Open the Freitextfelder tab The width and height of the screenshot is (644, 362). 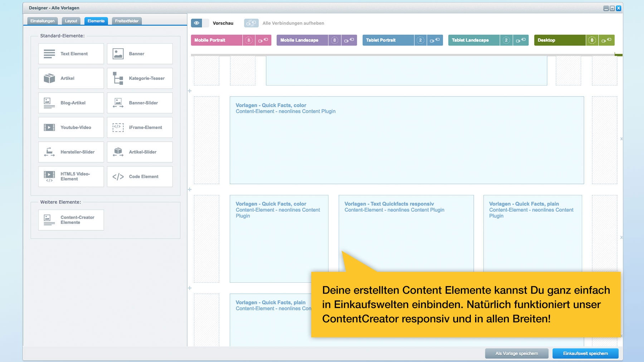(x=127, y=21)
